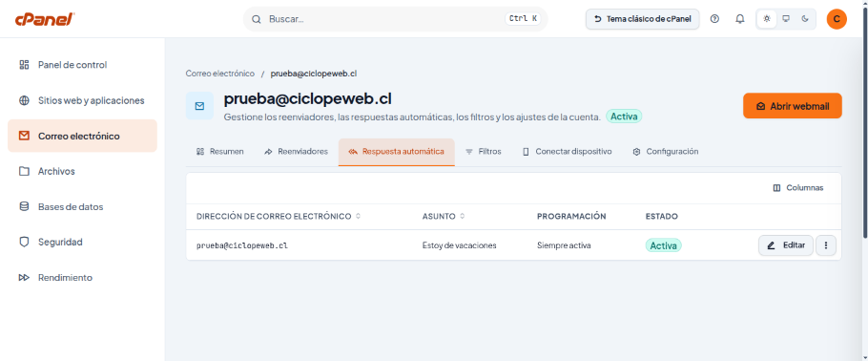The image size is (868, 361).
Task: Click the PROGRAMACIÓN column header
Action: coord(571,216)
